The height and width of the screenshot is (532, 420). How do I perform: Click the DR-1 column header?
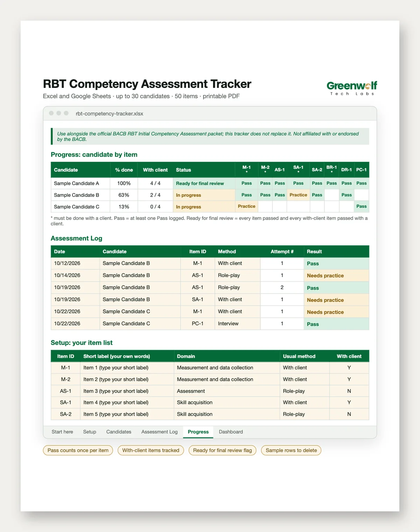coord(346,170)
